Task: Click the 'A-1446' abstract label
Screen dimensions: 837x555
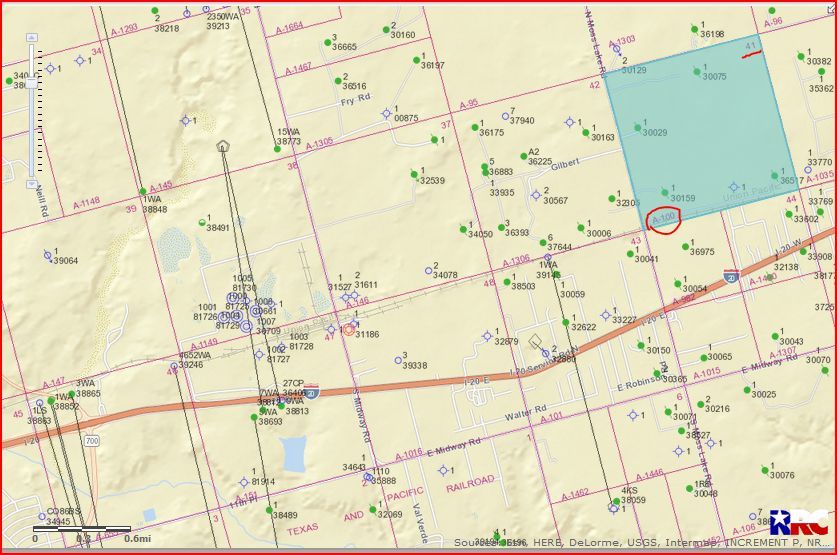Action: click(x=649, y=474)
